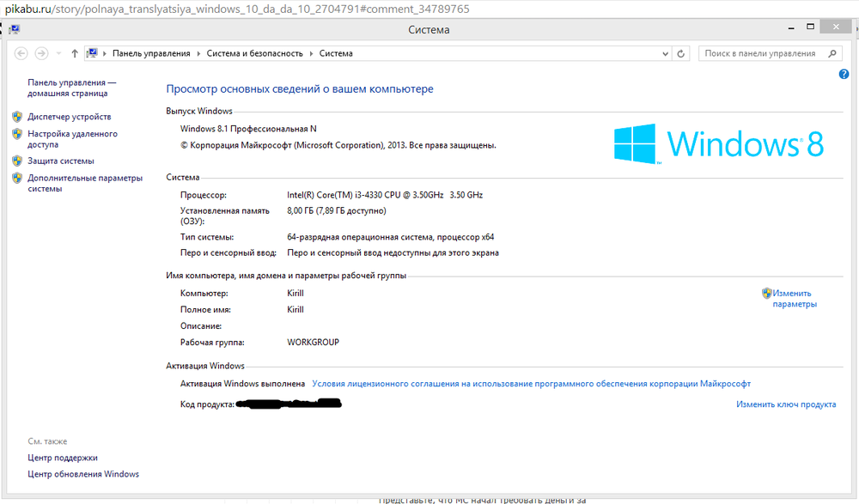Click the Поиск в панели управления field

point(760,53)
